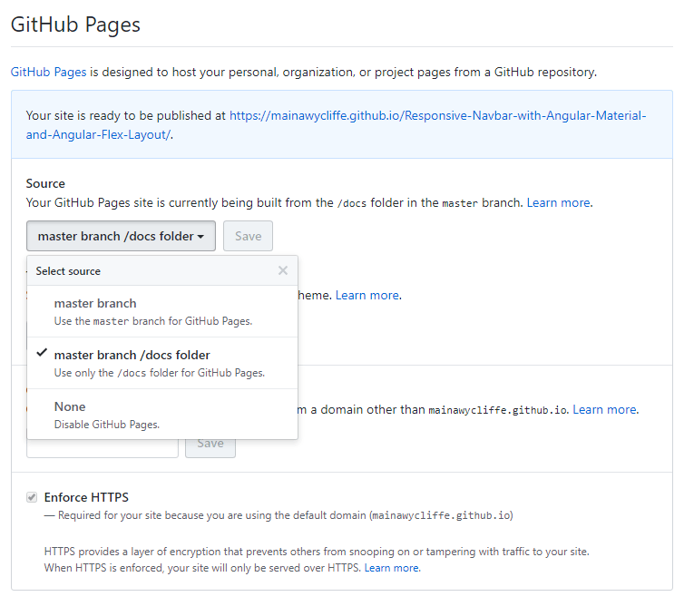
Task: Click the GitHub Pages section heading
Action: (x=75, y=24)
